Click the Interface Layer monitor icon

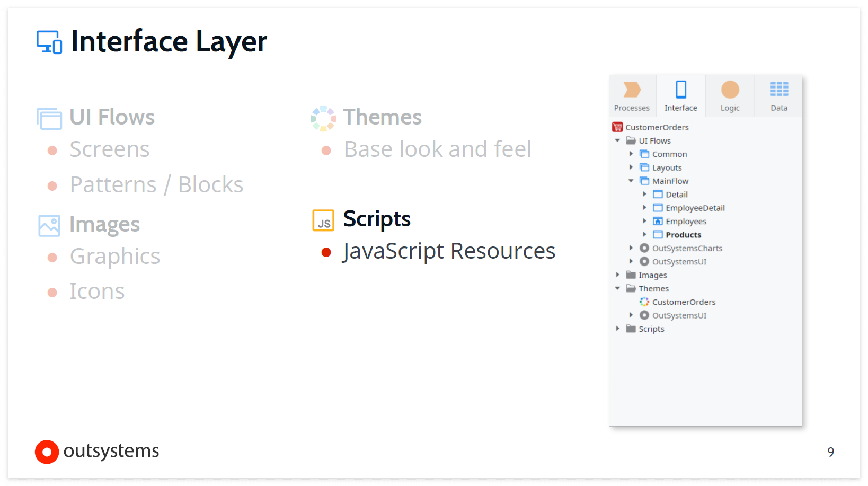click(49, 42)
